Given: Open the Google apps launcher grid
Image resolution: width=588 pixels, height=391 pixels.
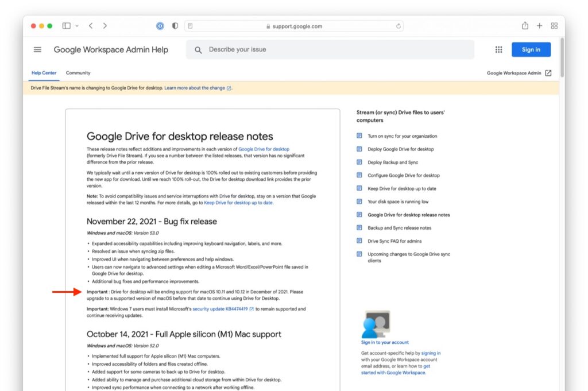Looking at the screenshot, I should (x=498, y=49).
